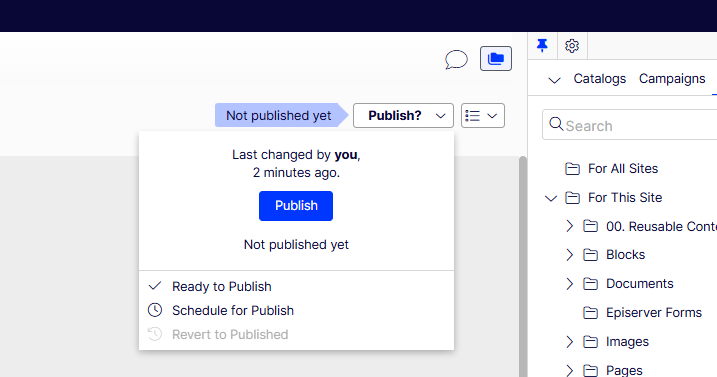Click the For This Site folder icon
Image resolution: width=717 pixels, height=377 pixels.
pos(572,198)
